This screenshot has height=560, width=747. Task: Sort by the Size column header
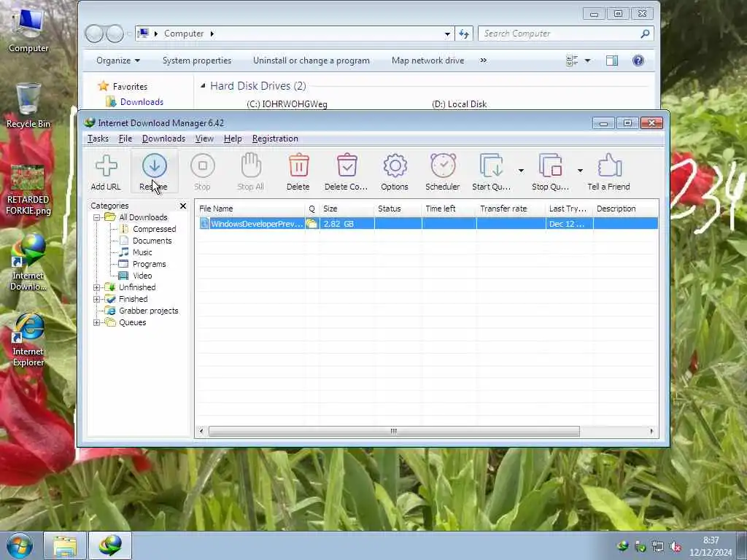pyautogui.click(x=347, y=209)
